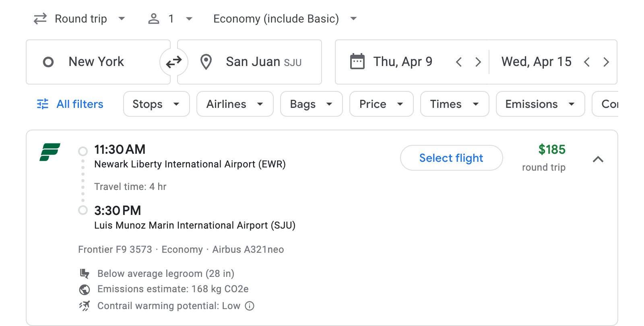Open the Emissions filter menu

point(540,104)
